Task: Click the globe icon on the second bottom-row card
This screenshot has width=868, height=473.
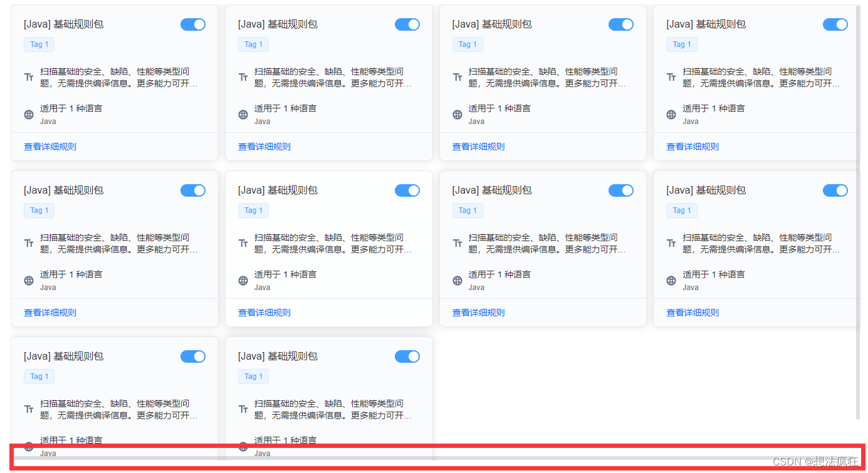Action: pos(243,446)
